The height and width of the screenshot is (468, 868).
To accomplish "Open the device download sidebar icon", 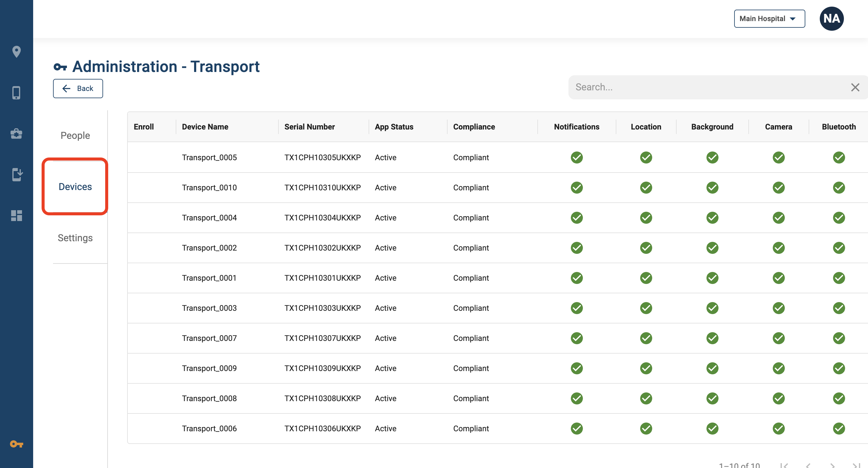I will pos(17,174).
